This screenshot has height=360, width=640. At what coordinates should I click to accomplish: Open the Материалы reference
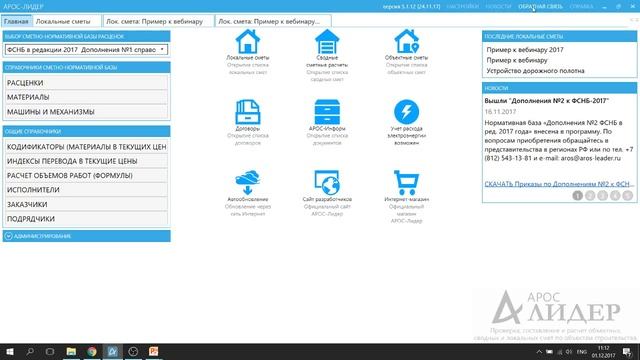click(87, 97)
